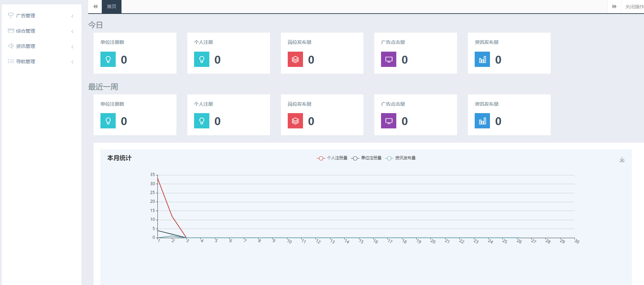Click today's 资讯发布量 value 0
The width and height of the screenshot is (644, 285).
tap(498, 60)
